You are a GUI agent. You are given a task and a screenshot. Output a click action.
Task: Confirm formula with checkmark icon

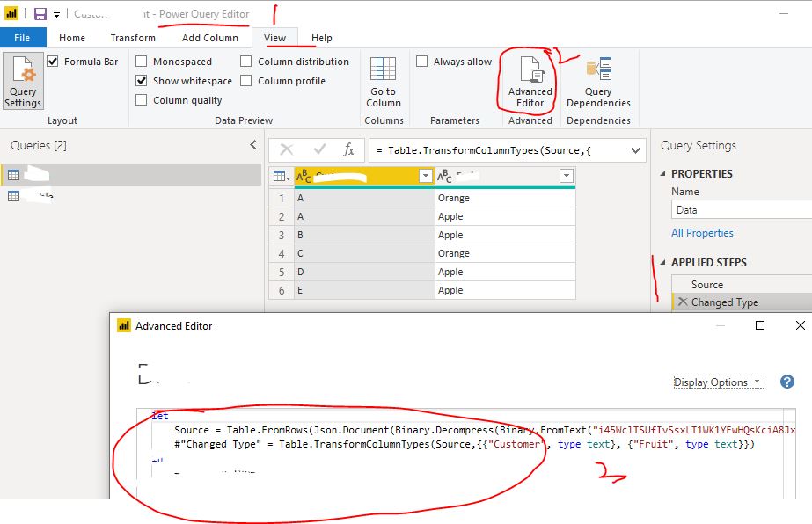click(x=319, y=150)
